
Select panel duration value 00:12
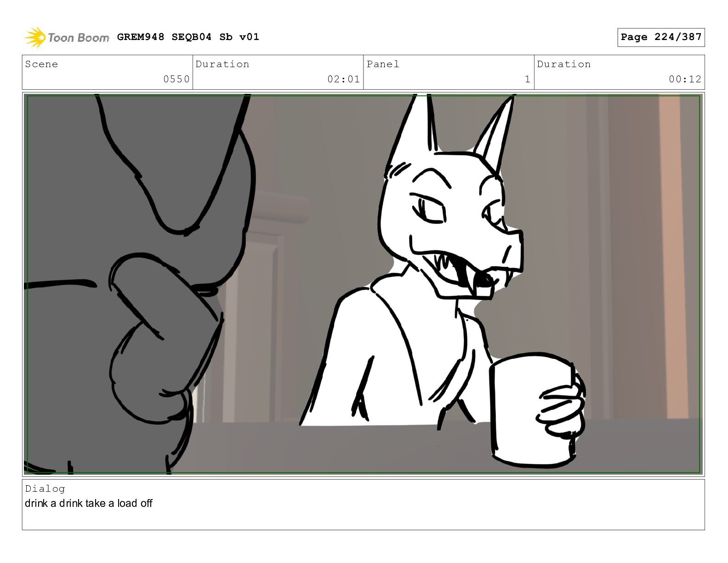685,79
